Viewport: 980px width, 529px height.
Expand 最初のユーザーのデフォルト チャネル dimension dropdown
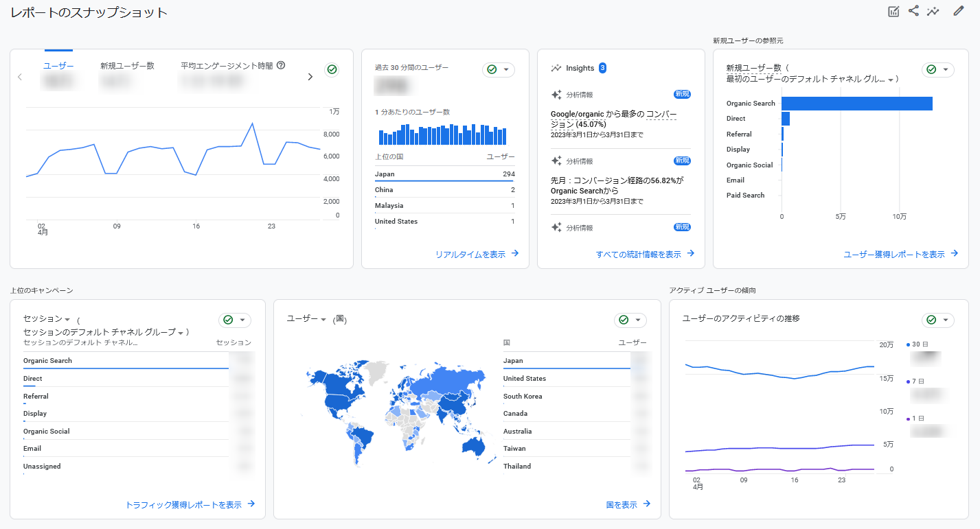click(810, 79)
